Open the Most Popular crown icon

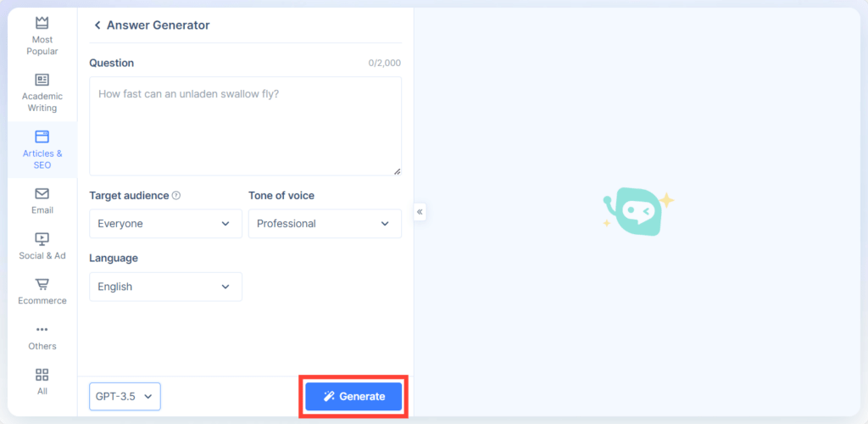coord(42,22)
